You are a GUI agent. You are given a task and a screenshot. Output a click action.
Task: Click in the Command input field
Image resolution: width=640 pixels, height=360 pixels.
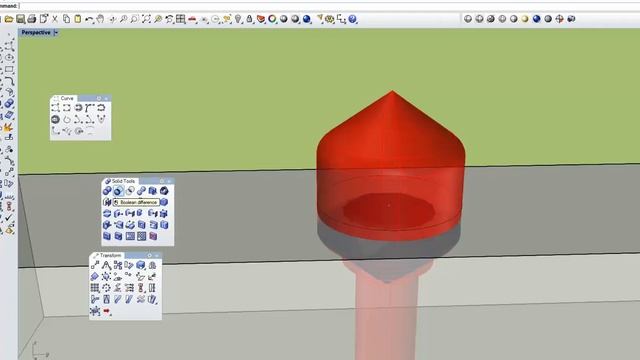330,6
